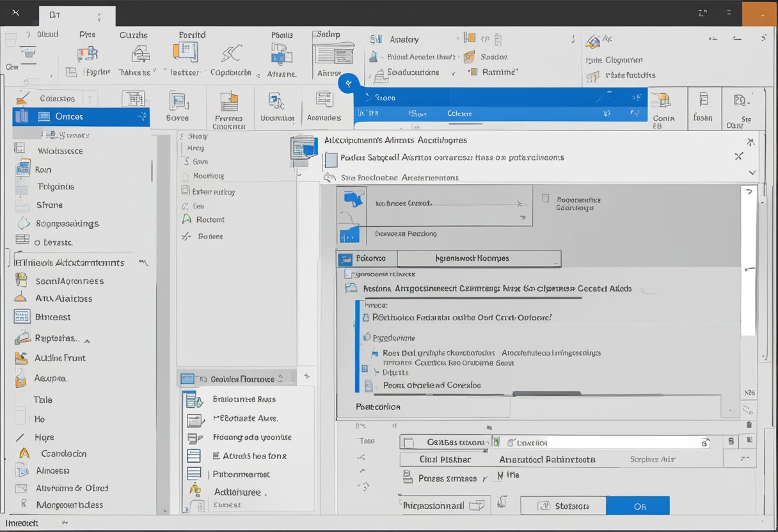The image size is (778, 532).
Task: Open the Sedinp ribbon tab
Action: (x=327, y=35)
